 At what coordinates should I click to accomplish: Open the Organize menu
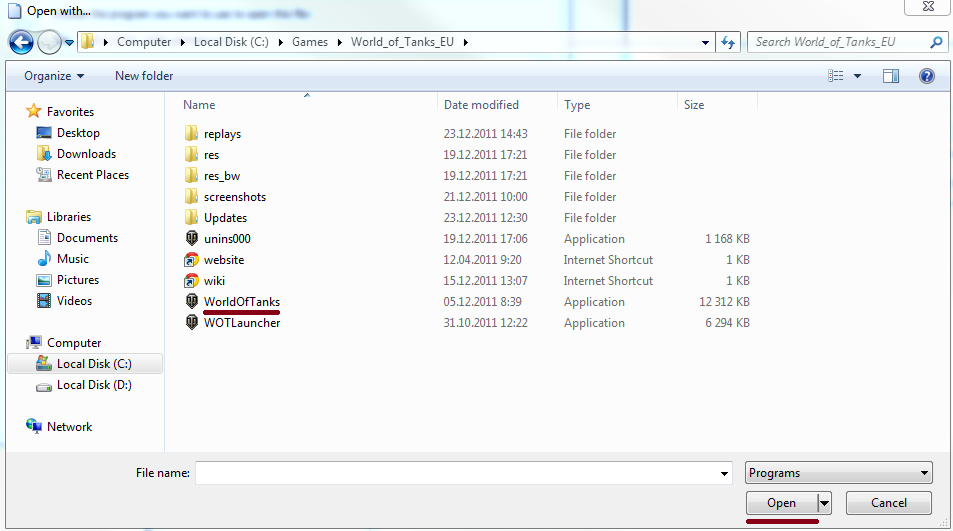(54, 76)
